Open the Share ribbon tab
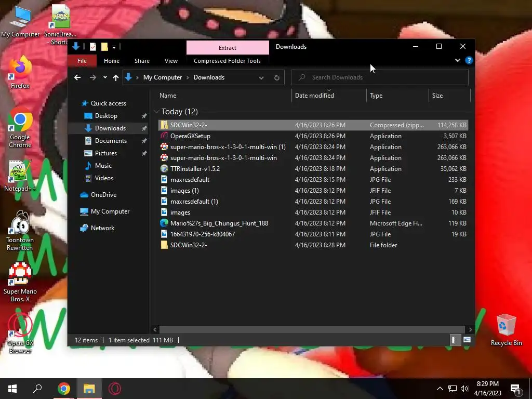This screenshot has width=532, height=399. point(142,61)
